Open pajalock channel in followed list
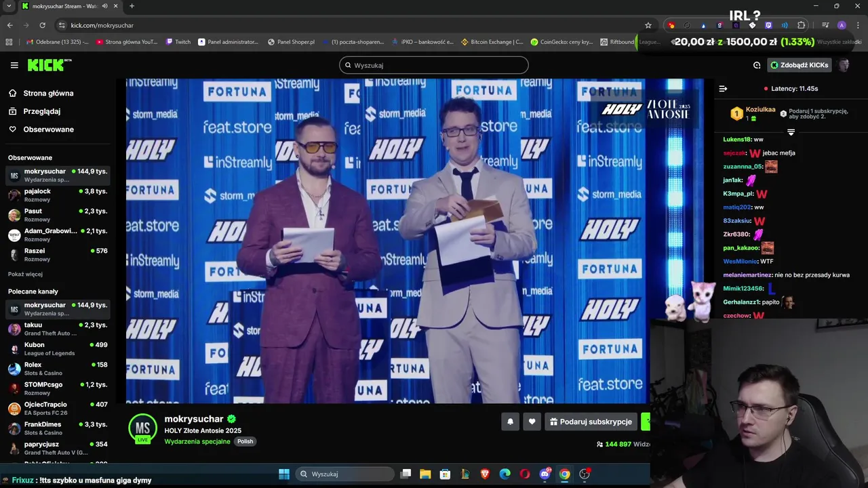 pos(58,195)
